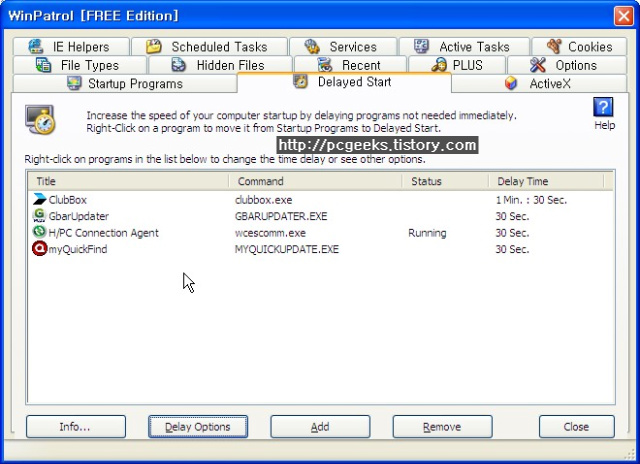Click the Recent tab icon

[x=325, y=65]
